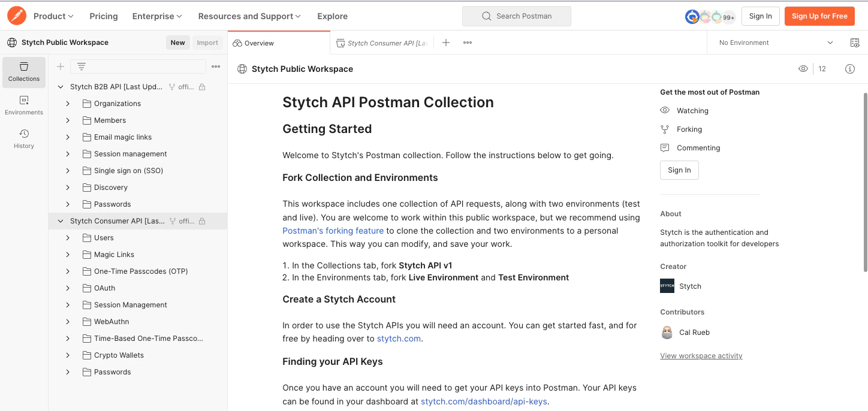Viewport: 868px width, 411px height.
Task: Open stytch.com/dashboard/api-keys link
Action: pos(484,401)
